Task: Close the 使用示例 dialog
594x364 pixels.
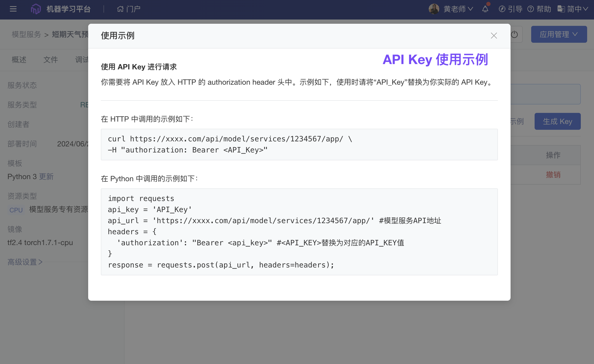Action: click(494, 36)
